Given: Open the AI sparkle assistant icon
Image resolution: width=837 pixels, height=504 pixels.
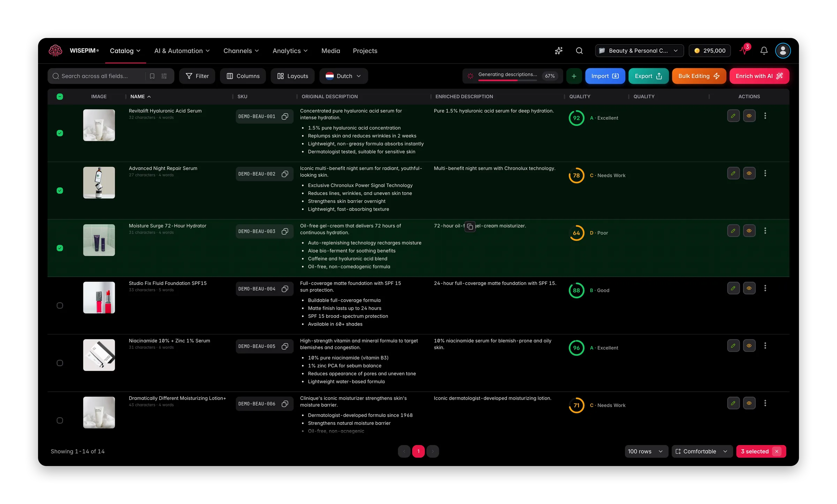Looking at the screenshot, I should coord(559,51).
